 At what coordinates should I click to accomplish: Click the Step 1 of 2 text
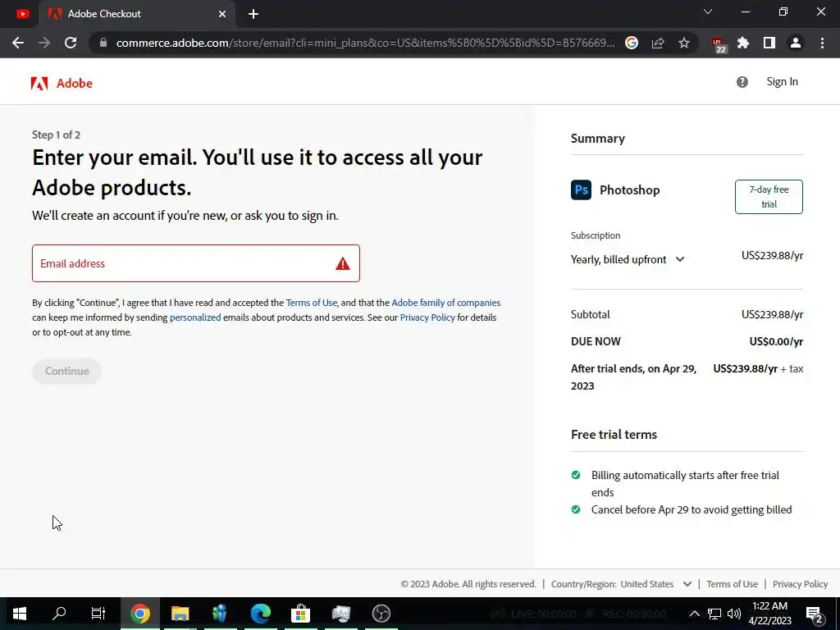(57, 135)
